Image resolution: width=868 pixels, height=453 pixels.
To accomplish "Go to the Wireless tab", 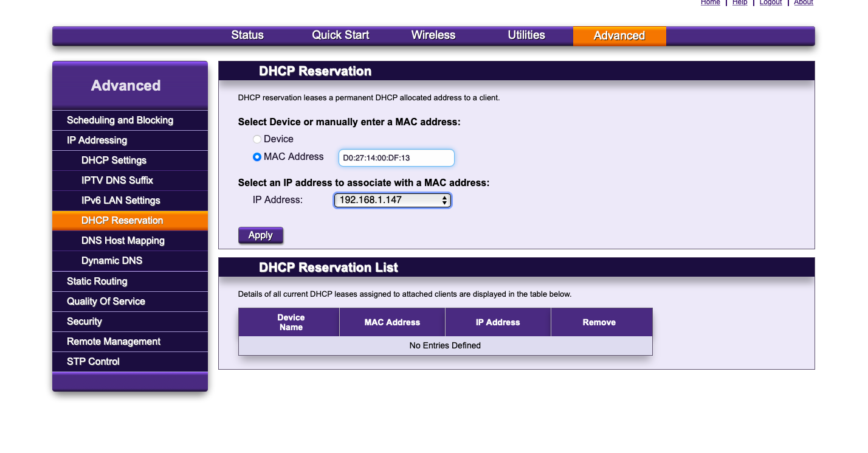I will [433, 35].
